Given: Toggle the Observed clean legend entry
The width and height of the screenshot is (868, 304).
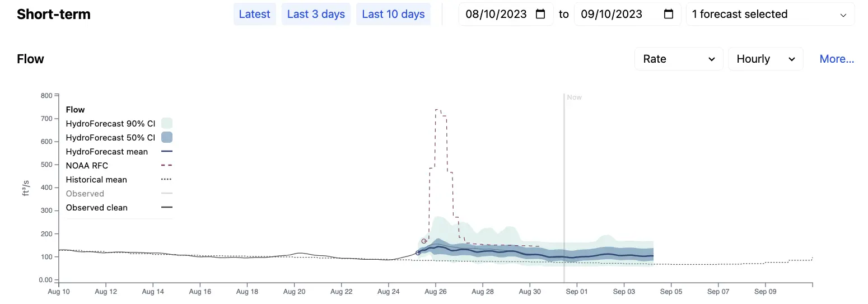Looking at the screenshot, I should 119,207.
